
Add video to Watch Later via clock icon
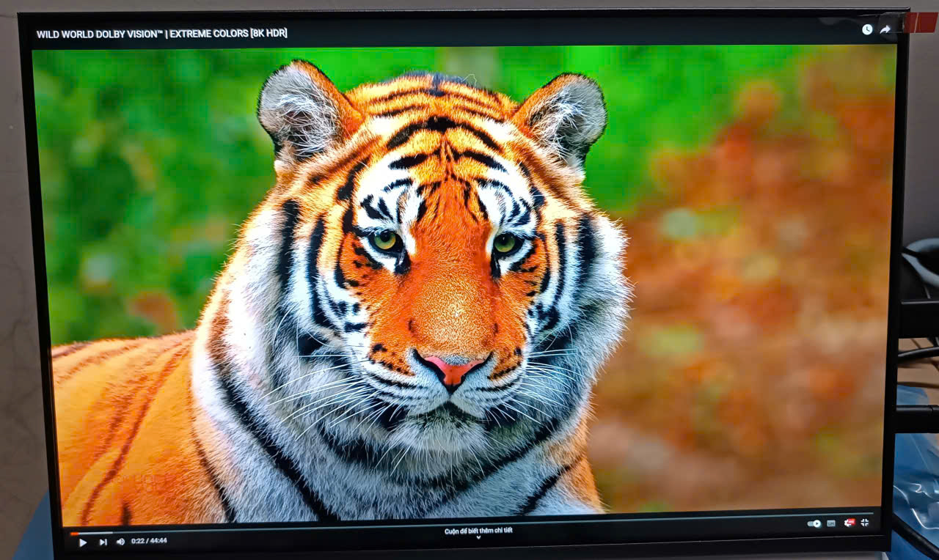pyautogui.click(x=867, y=29)
